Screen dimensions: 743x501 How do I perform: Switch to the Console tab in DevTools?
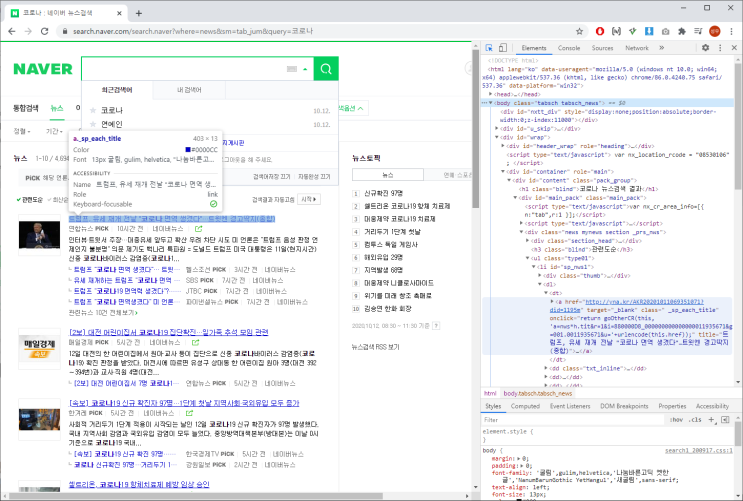[569, 48]
